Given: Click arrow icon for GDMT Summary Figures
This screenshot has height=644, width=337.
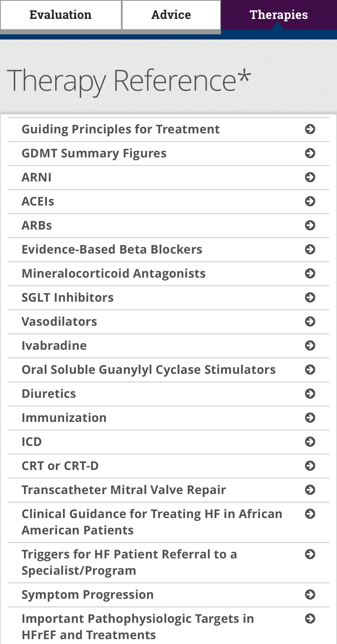Looking at the screenshot, I should (310, 153).
